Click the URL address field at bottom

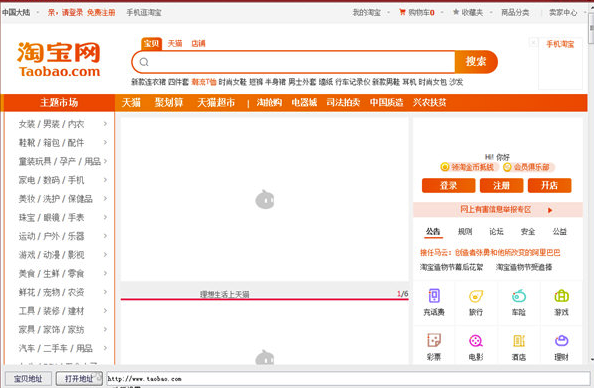click(348, 379)
